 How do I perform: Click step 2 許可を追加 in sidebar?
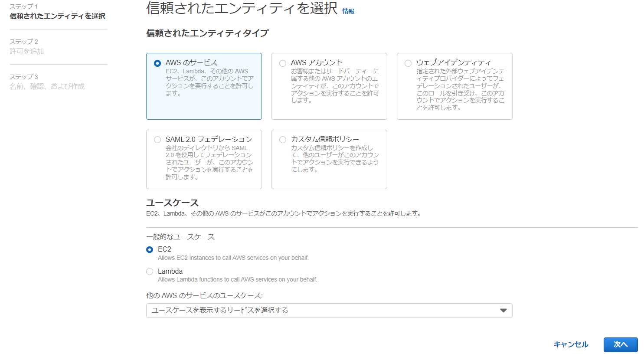pyautogui.click(x=27, y=51)
